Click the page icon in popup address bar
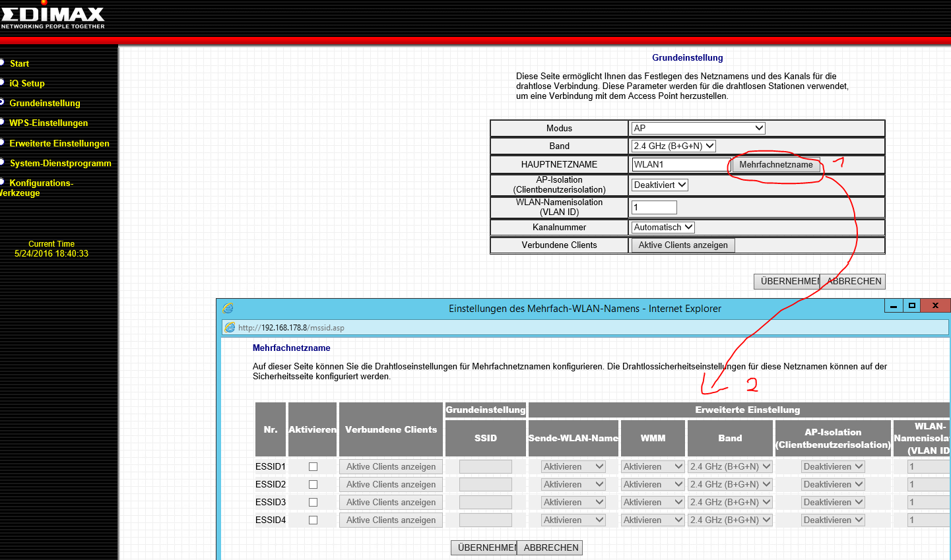Screen dimensions: 951x560 click(x=230, y=327)
